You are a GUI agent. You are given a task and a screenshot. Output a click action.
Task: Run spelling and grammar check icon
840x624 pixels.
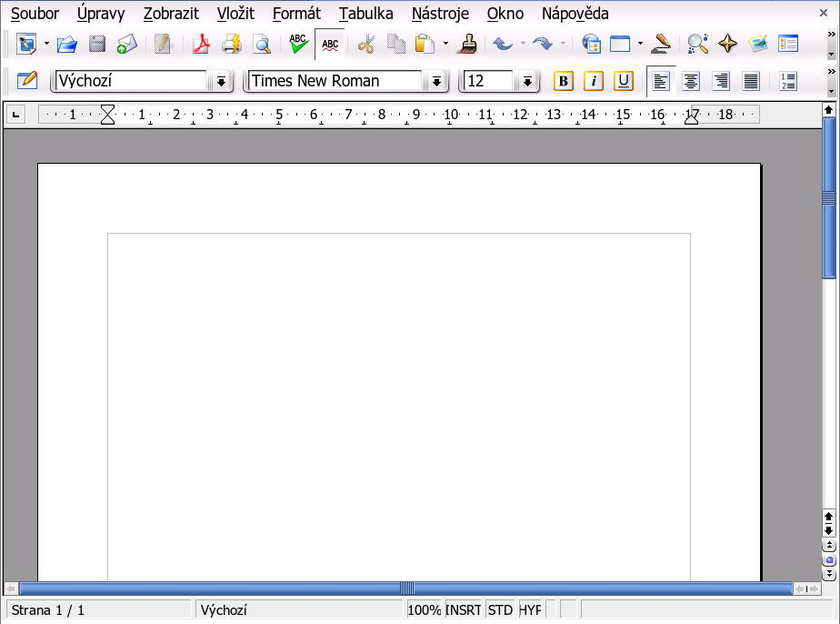[x=298, y=44]
